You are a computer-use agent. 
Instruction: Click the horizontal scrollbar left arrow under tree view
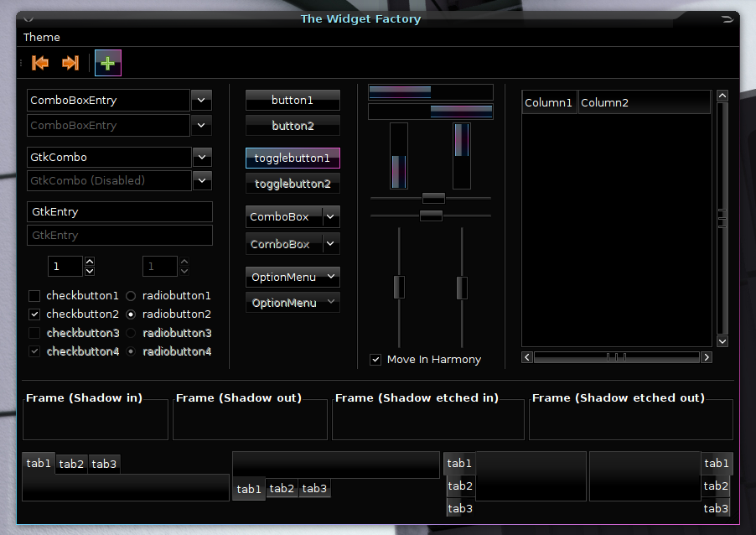click(527, 357)
